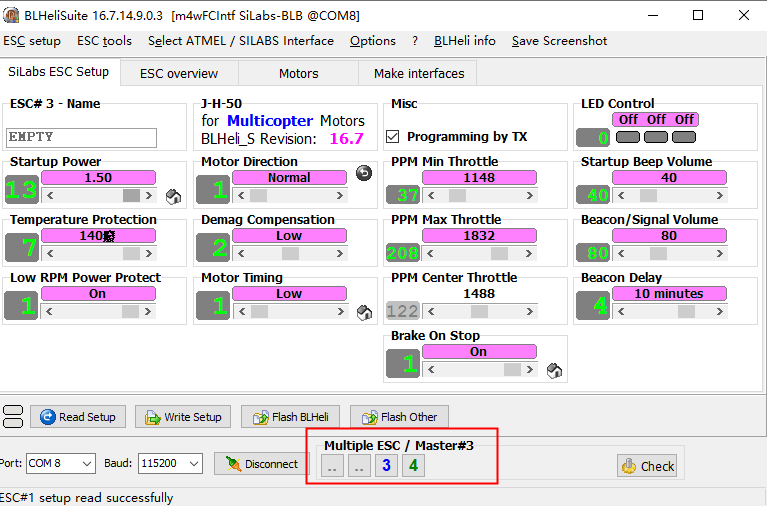Click the 'Multiple ESC / Master#3' label

tap(399, 445)
